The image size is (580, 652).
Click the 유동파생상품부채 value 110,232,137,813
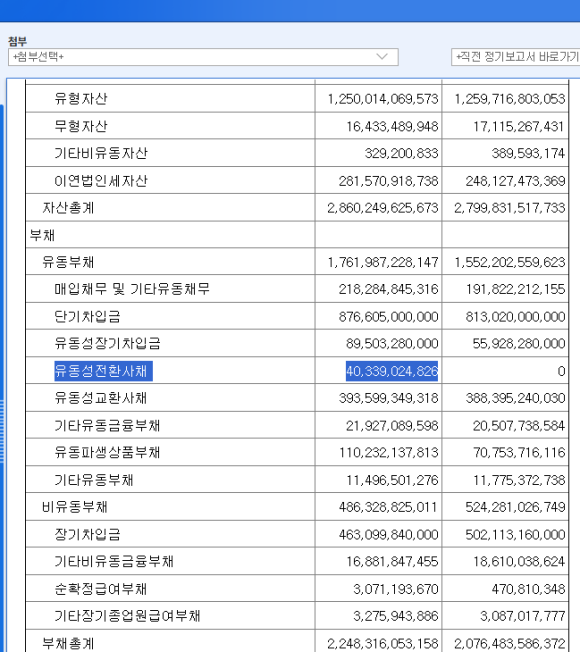coord(388,452)
